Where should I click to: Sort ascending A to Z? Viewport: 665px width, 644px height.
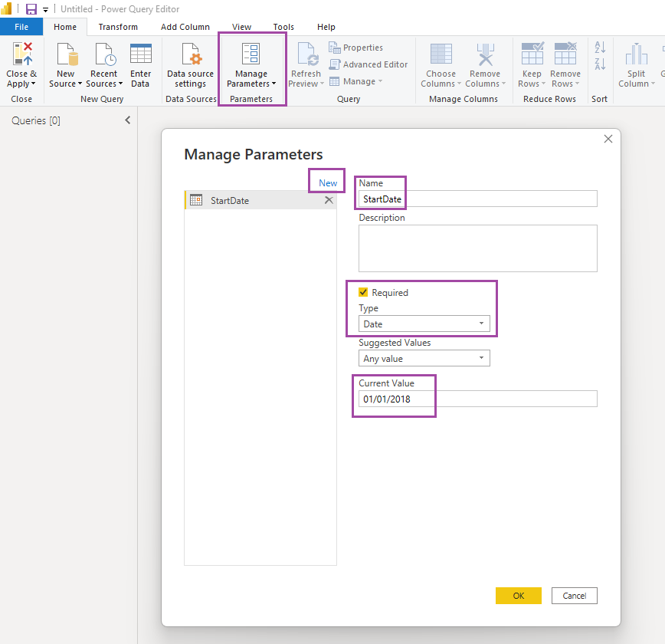click(600, 47)
